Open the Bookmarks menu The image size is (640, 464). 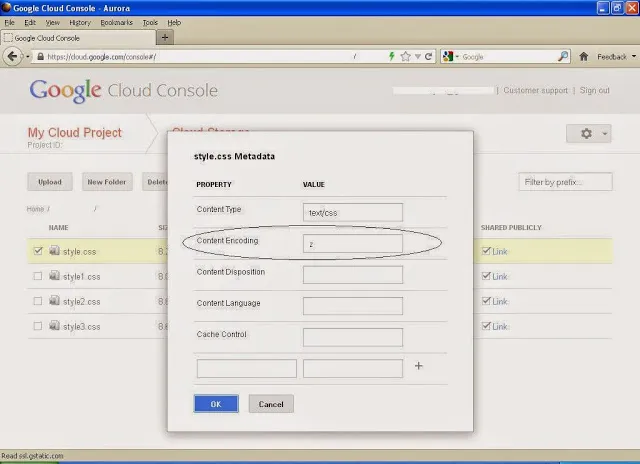[x=117, y=22]
